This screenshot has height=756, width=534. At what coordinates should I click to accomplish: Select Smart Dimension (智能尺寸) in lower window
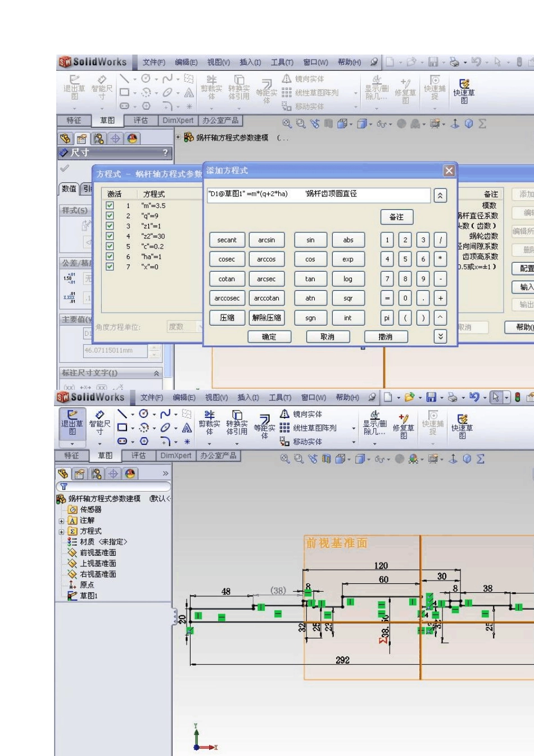(x=99, y=423)
